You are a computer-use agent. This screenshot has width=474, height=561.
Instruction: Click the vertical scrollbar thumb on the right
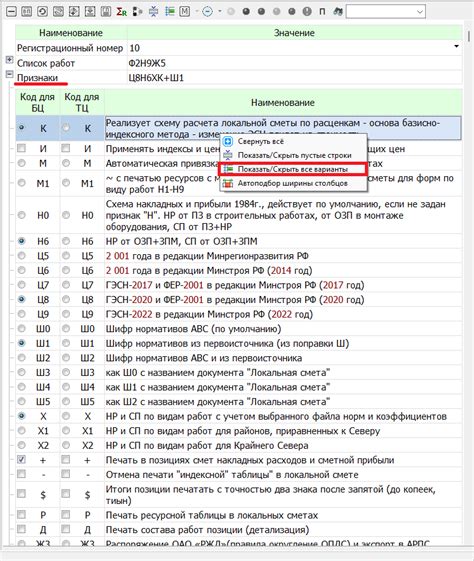coord(469,36)
